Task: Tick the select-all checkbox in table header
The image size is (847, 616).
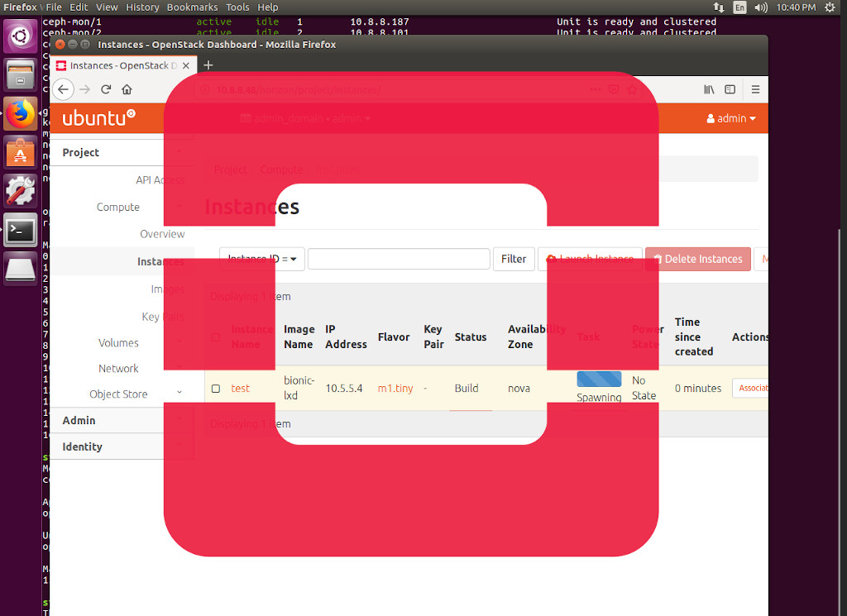Action: [x=216, y=337]
